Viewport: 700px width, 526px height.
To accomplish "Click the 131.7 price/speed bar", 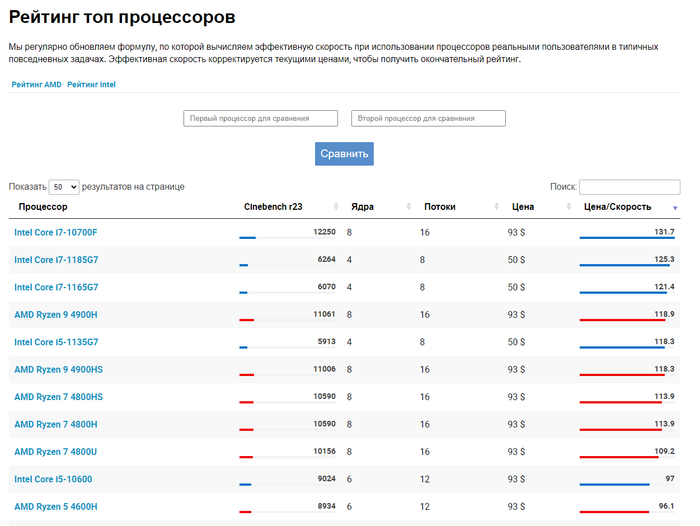I will tap(627, 238).
